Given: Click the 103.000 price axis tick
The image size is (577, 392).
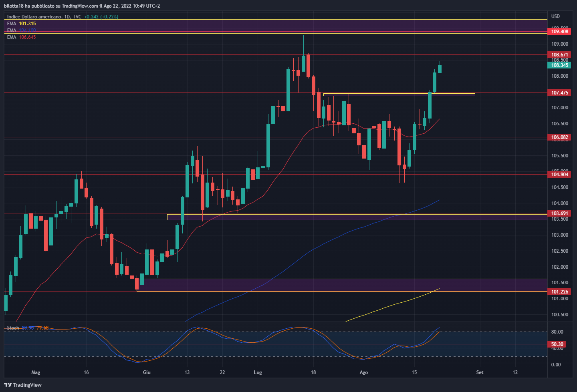Looking at the screenshot, I should point(560,235).
